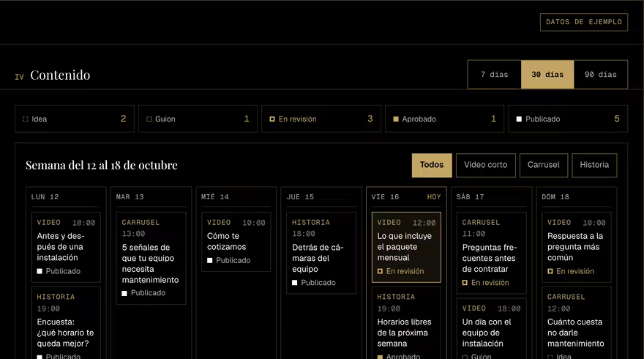Click Publicado icon on Antes y después card

40,271
